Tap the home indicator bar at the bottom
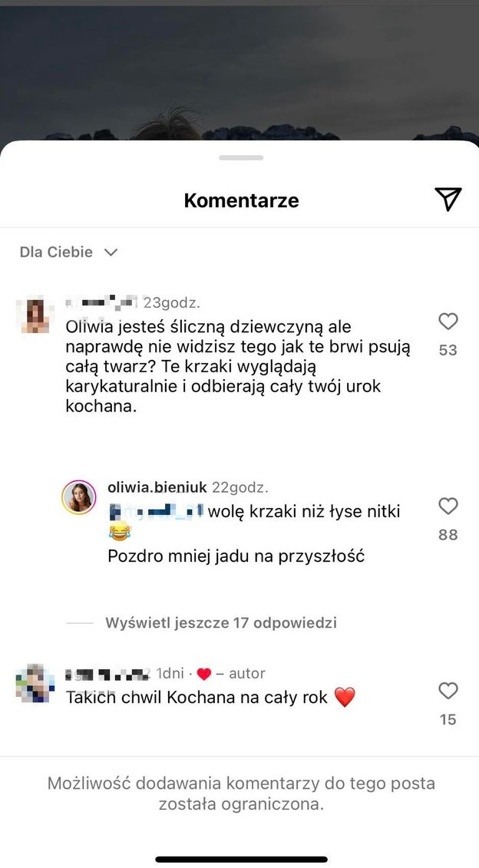479x868 pixels. (240, 857)
